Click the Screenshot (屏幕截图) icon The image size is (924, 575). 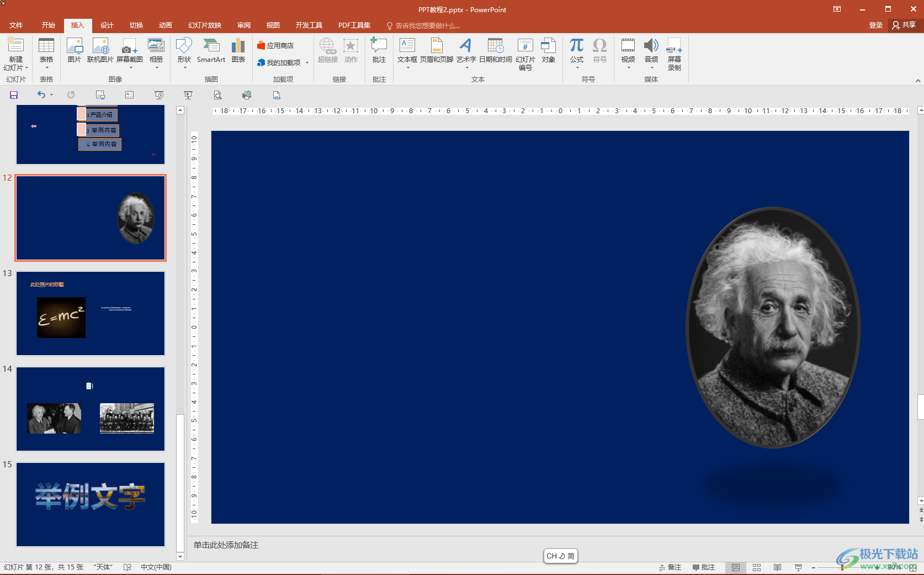pyautogui.click(x=130, y=45)
